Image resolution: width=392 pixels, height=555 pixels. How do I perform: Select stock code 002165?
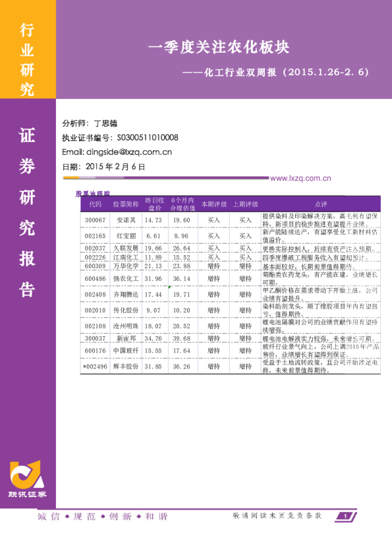click(x=95, y=236)
